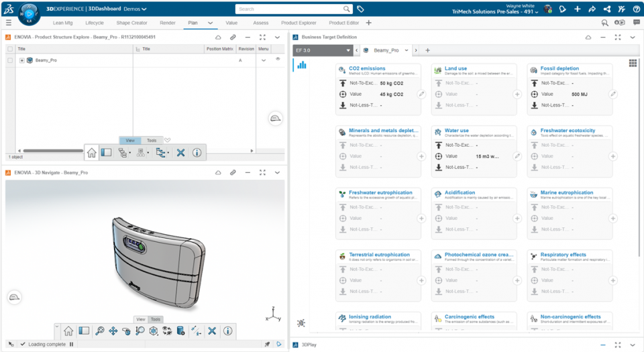Switch to the Product Explorer tab
This screenshot has width=644, height=352.
(299, 23)
